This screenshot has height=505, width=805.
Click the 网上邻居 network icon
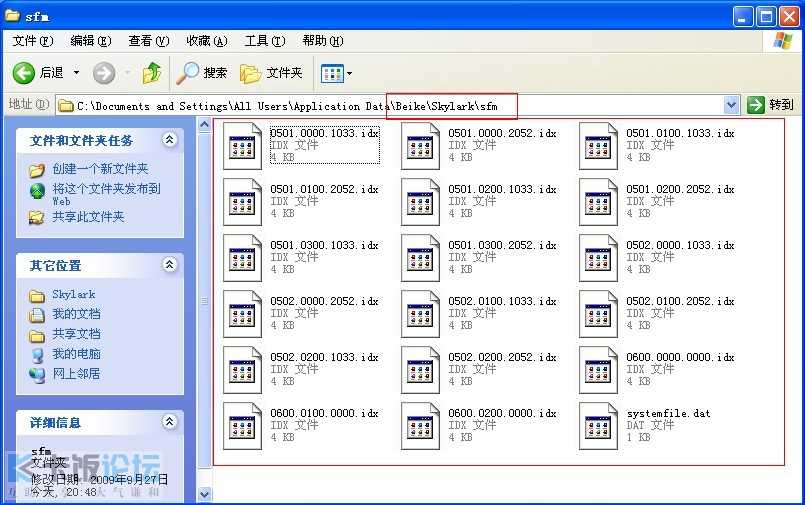[x=37, y=375]
